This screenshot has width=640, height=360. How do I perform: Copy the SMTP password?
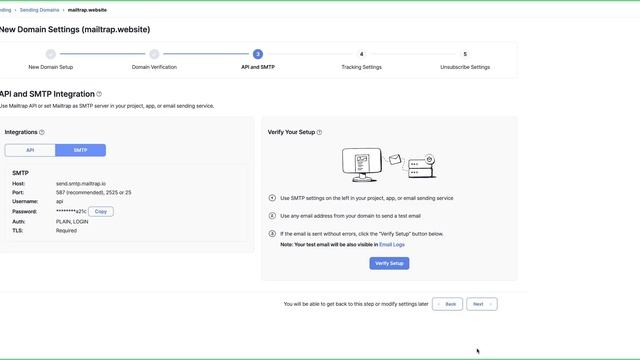point(101,211)
